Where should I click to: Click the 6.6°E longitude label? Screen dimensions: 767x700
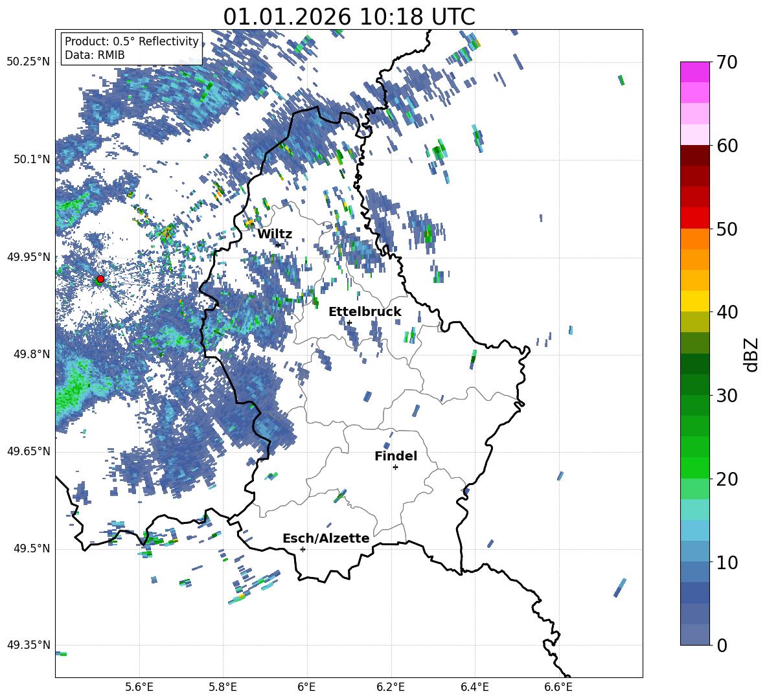558,688
